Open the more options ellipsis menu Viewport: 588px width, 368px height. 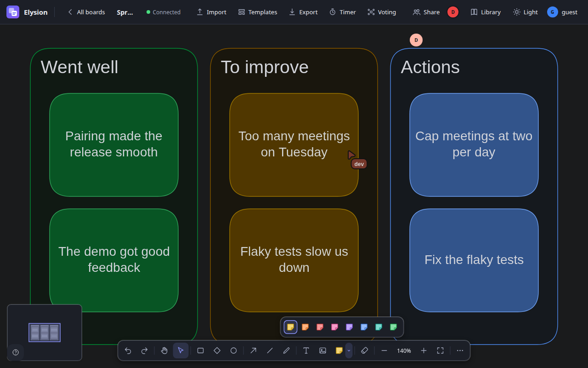pos(460,351)
